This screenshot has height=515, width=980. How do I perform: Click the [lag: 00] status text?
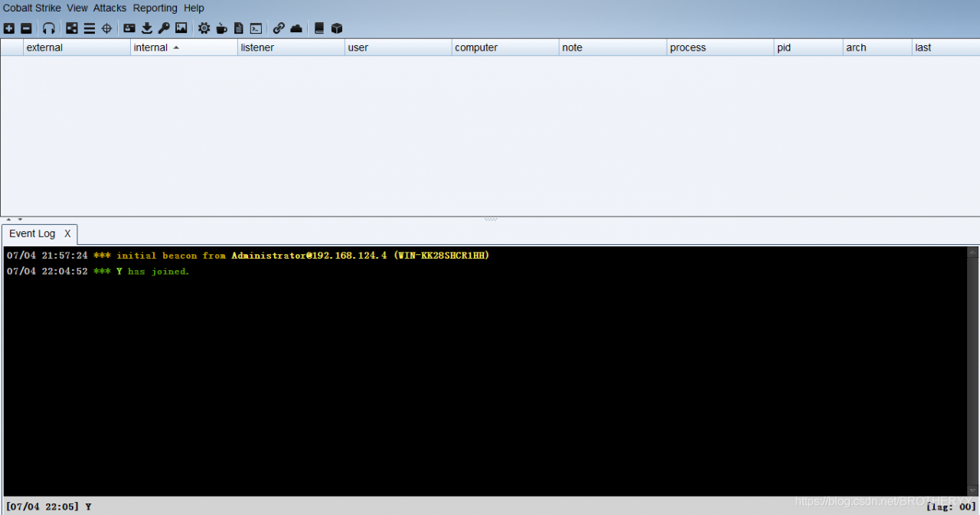(951, 507)
